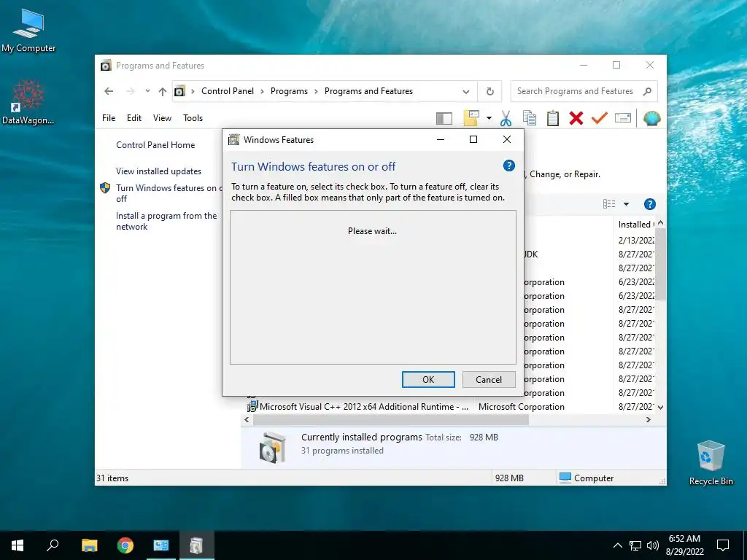The height and width of the screenshot is (560, 747).
Task: Click the 2/13/2022 installed date entry
Action: pos(636,240)
